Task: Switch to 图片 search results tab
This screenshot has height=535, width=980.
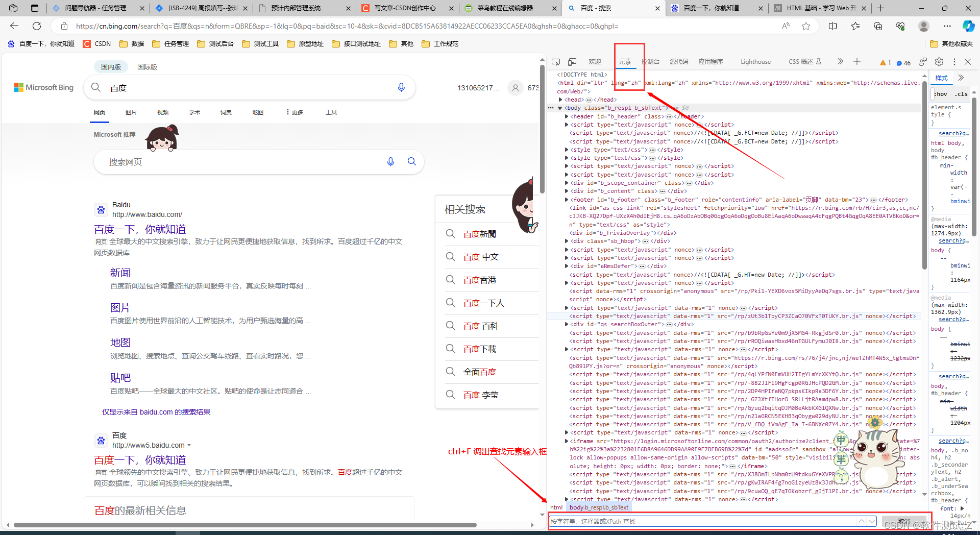Action: pyautogui.click(x=131, y=112)
